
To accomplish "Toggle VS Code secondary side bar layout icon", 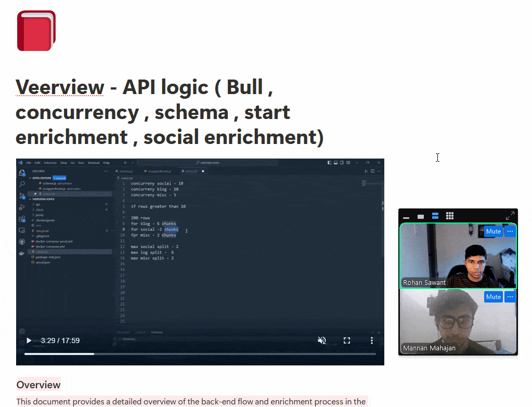I will coord(342,163).
